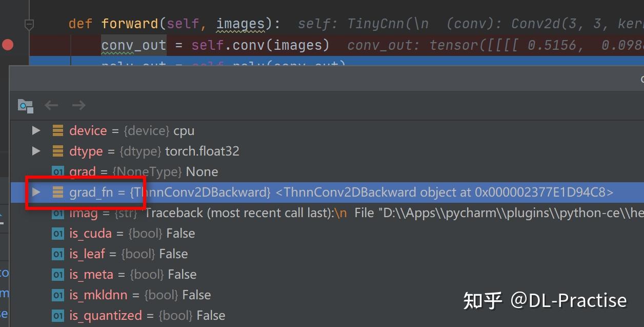Click the 01 icon beside is_mkldnn
This screenshot has width=644, height=327.
pos(57,295)
